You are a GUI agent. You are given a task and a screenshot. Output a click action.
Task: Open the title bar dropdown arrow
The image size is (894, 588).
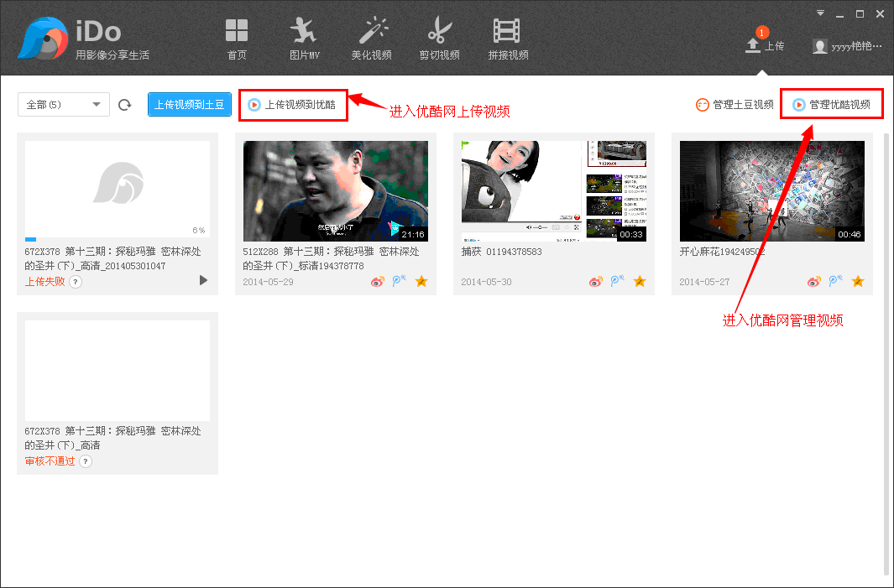(819, 12)
